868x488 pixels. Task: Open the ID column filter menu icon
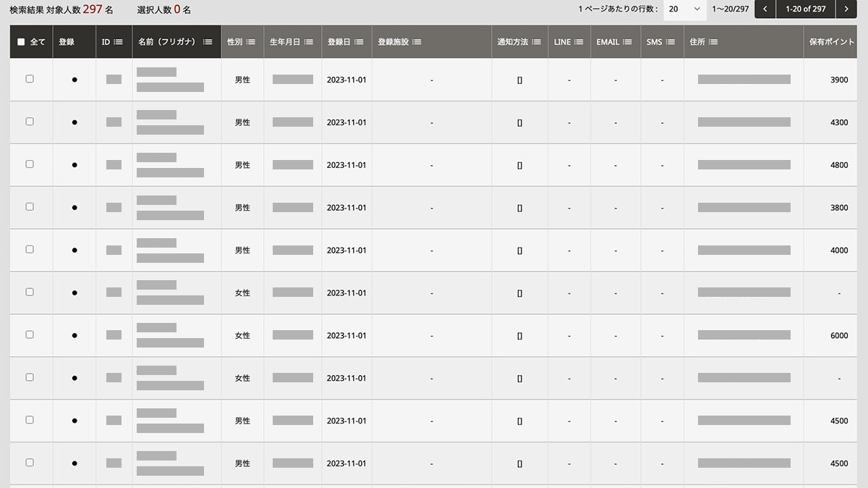click(x=118, y=42)
